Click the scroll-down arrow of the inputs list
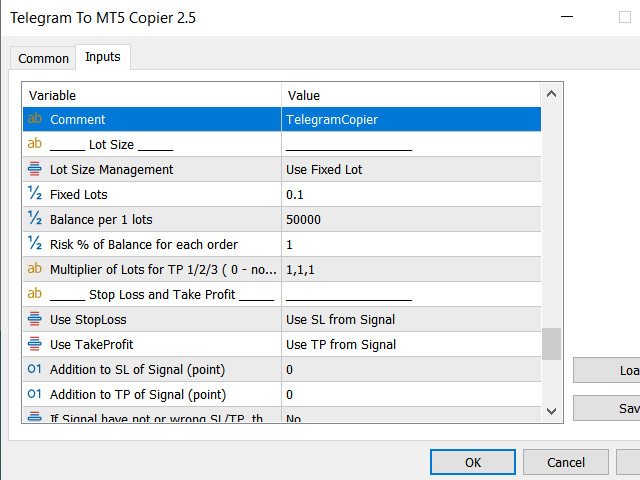 click(551, 410)
